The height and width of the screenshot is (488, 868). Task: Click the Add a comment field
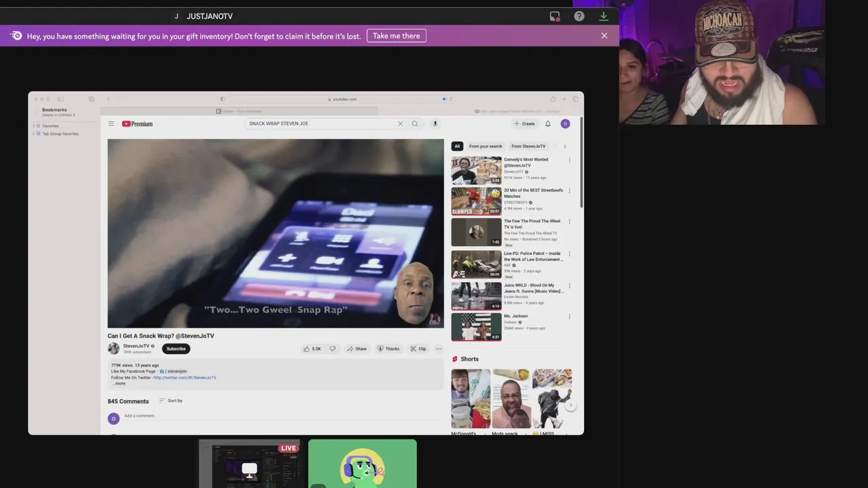click(x=281, y=416)
